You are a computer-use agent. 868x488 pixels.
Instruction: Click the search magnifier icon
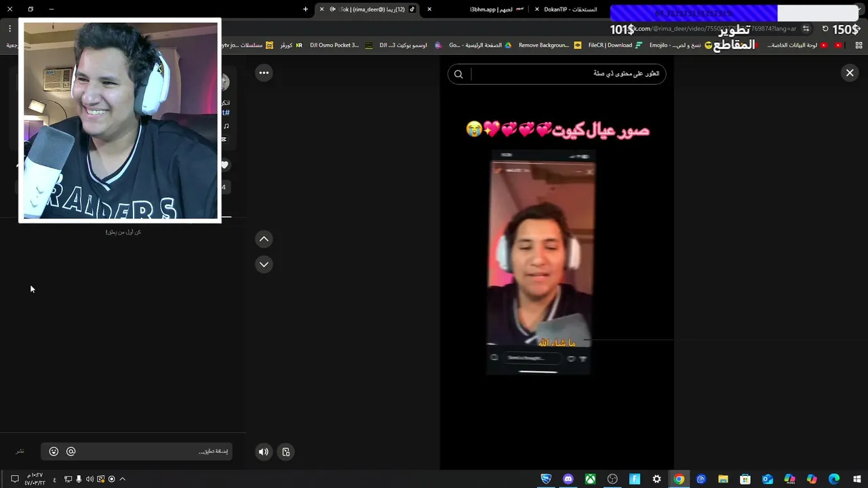458,74
